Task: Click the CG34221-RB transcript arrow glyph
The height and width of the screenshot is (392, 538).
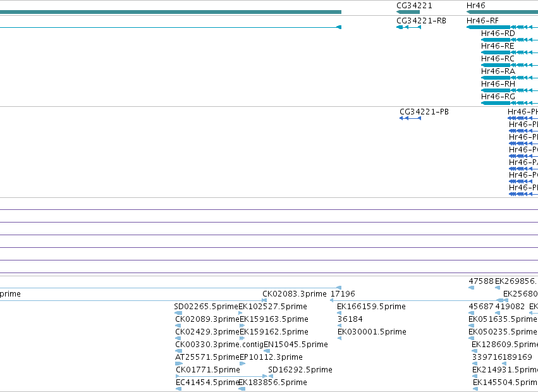Action: coord(408,27)
